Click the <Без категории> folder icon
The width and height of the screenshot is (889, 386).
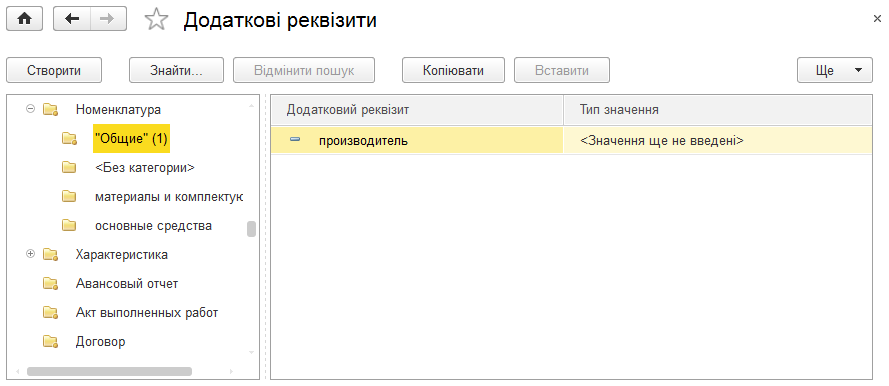pyautogui.click(x=69, y=168)
